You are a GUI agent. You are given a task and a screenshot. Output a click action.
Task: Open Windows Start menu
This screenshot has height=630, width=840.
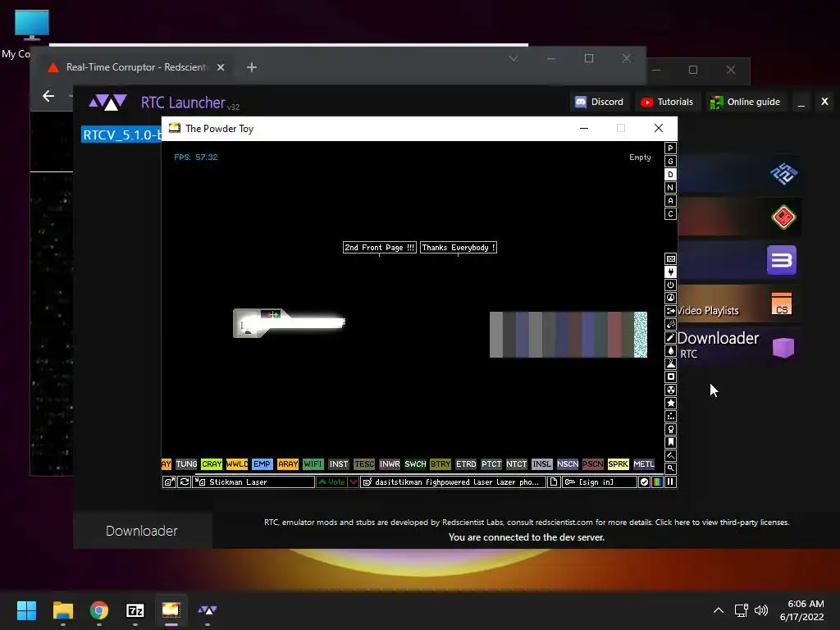click(26, 610)
